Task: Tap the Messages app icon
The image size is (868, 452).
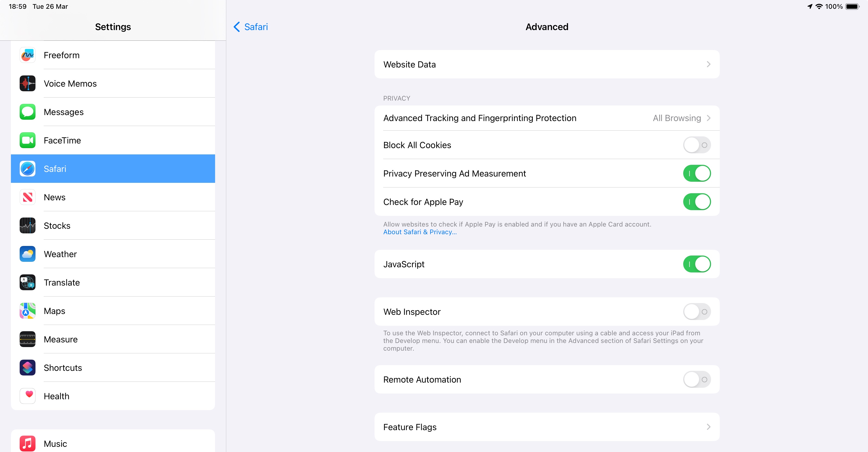Action: [27, 112]
